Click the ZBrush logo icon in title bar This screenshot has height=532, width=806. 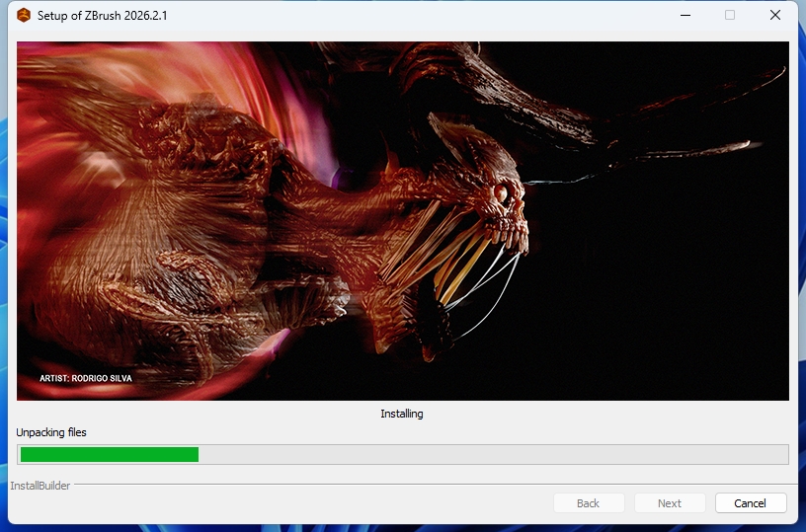pos(24,16)
